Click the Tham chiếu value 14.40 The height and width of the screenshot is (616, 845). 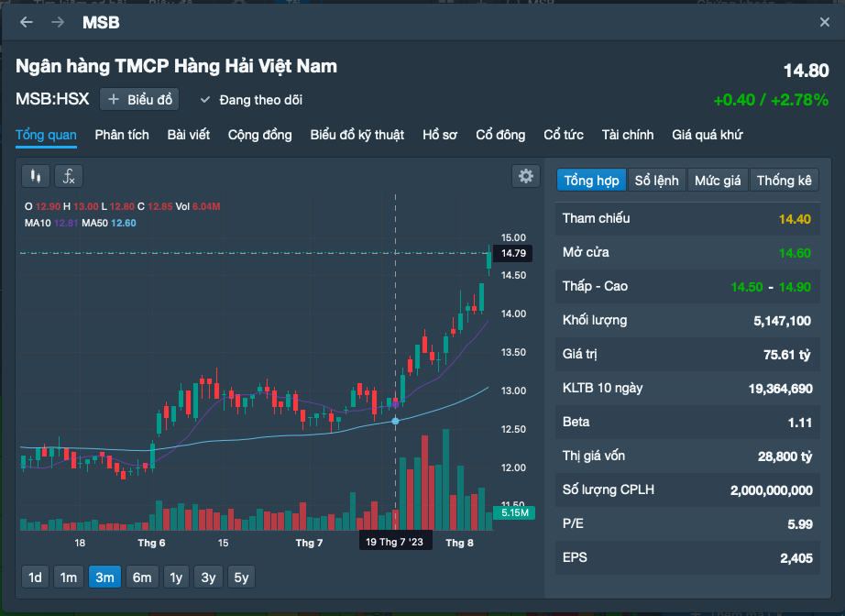click(x=795, y=219)
